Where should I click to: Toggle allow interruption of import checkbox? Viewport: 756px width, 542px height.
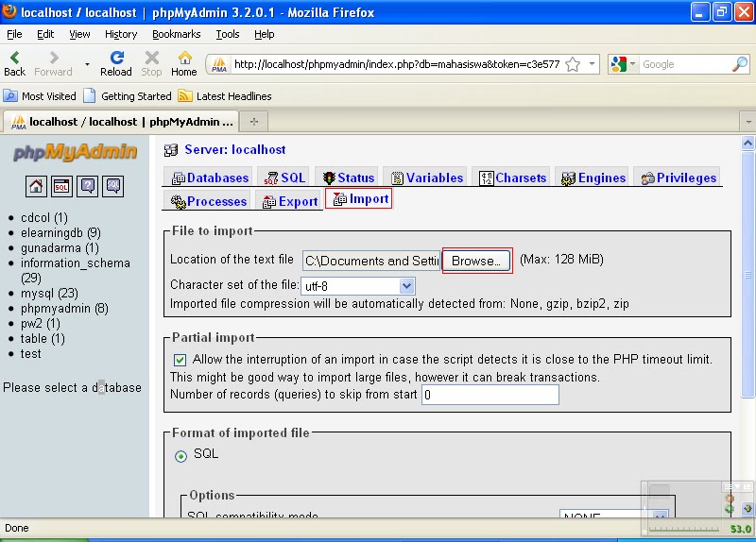click(x=180, y=360)
